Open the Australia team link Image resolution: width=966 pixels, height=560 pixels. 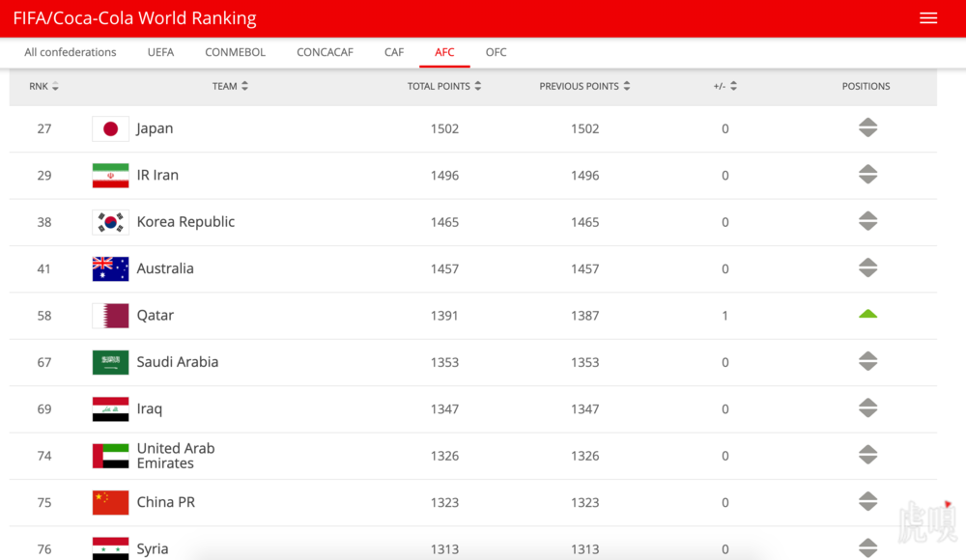[x=165, y=268]
